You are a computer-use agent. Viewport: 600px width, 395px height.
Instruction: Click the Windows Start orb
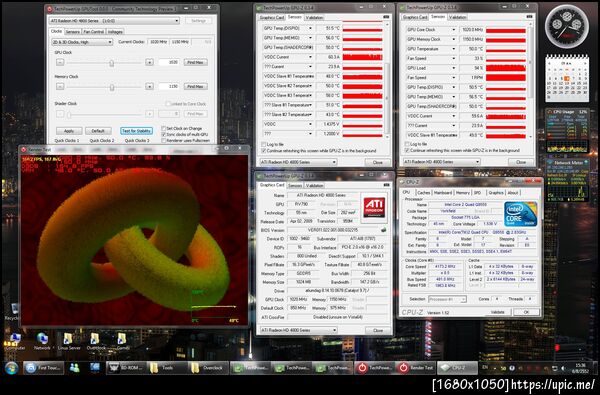[11, 368]
